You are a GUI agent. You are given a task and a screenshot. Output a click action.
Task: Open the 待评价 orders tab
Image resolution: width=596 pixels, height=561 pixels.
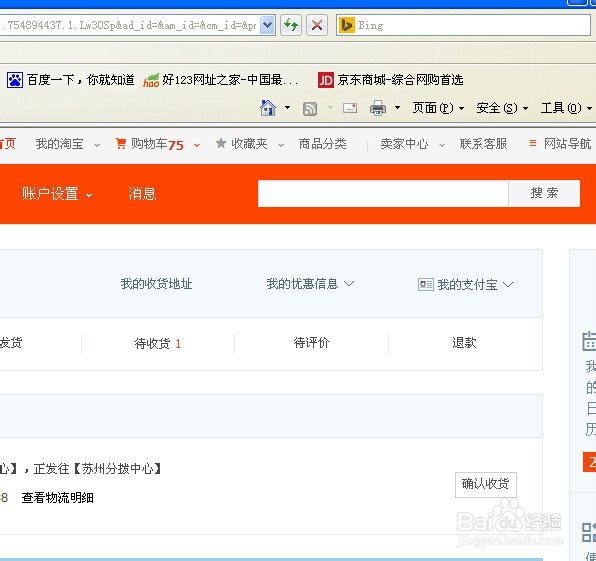coord(311,343)
